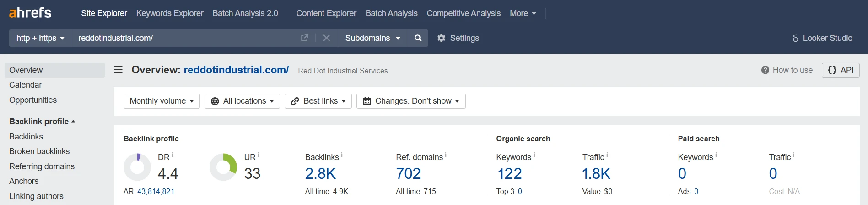Open Looker Studio integration
Viewport: 868px width, 205px height.
coord(822,38)
